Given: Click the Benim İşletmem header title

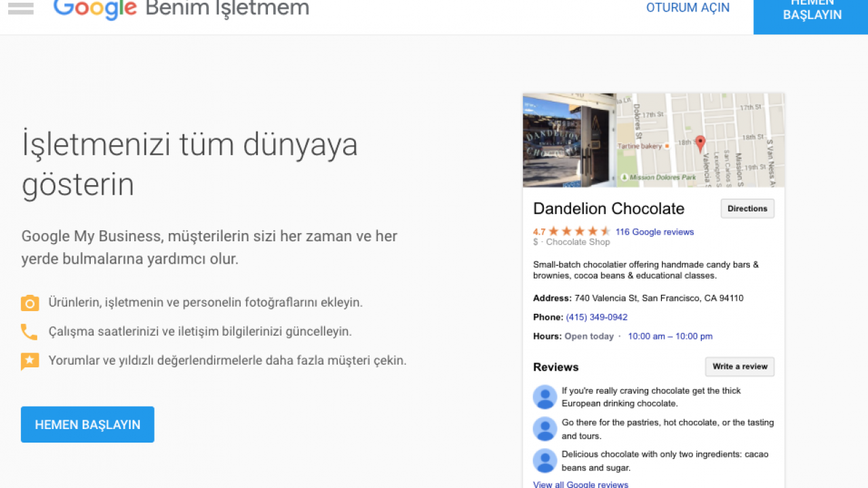Looking at the screenshot, I should pos(227,9).
